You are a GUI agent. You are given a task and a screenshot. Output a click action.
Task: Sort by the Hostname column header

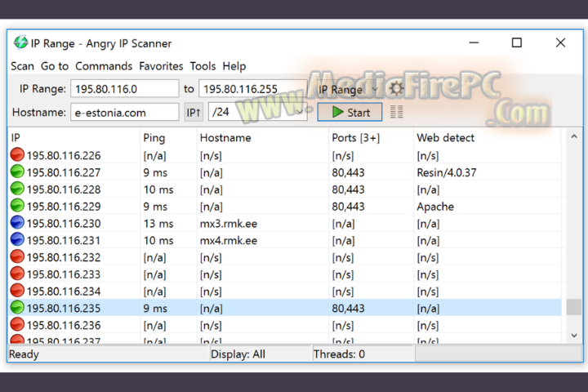click(262, 138)
